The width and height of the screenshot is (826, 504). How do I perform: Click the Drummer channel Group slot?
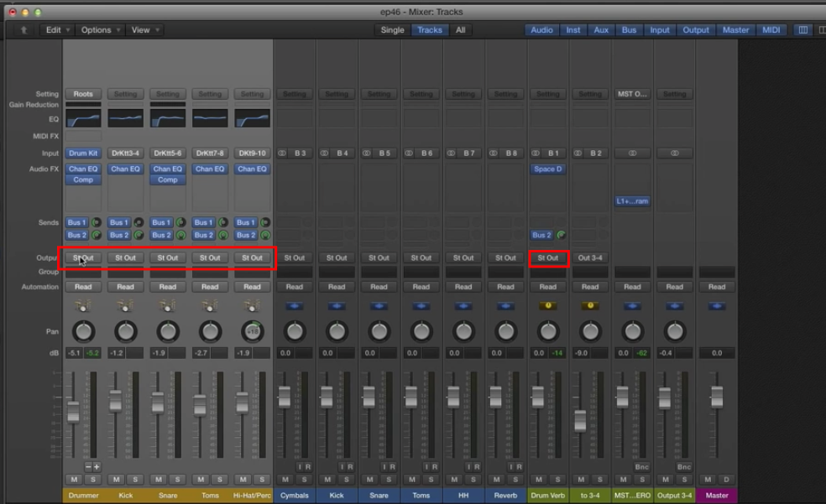[83, 272]
